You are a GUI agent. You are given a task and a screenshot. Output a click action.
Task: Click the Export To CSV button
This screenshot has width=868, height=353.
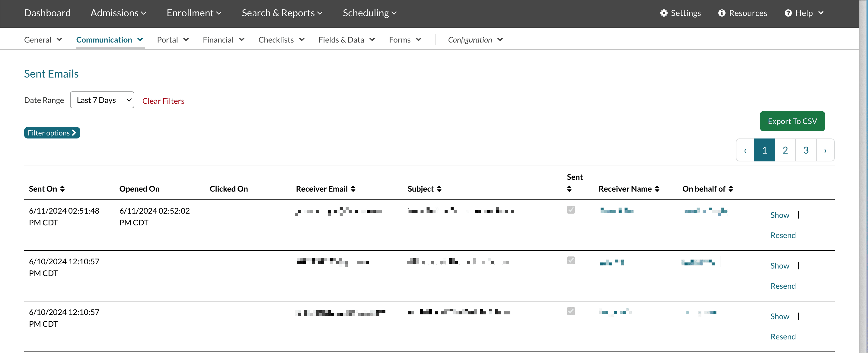point(792,121)
